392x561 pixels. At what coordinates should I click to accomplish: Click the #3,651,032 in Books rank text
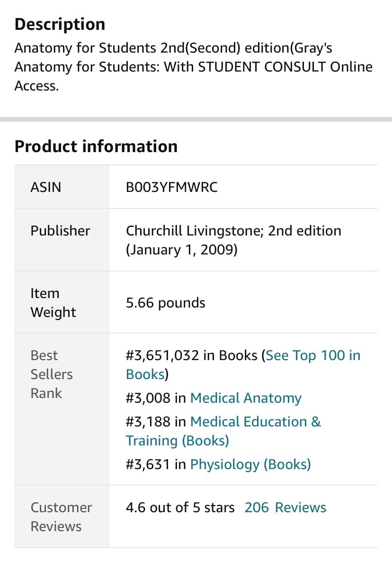[192, 356]
